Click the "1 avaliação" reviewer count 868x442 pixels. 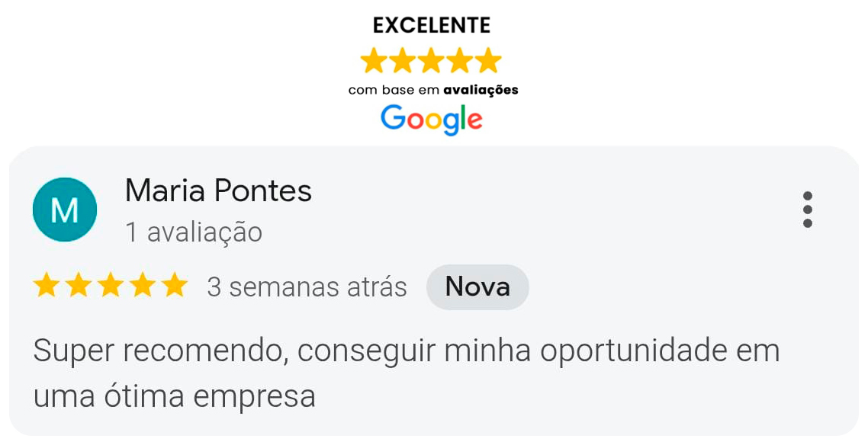click(x=194, y=232)
